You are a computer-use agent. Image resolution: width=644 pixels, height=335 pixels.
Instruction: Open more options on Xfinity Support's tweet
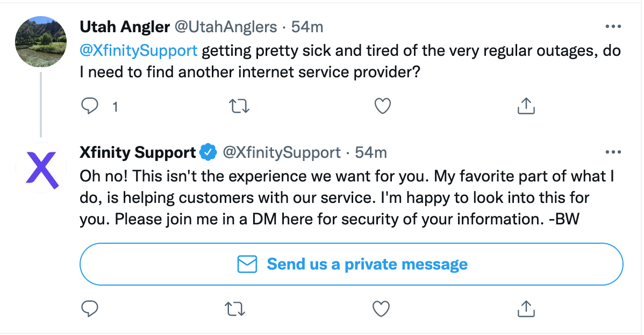coord(613,152)
